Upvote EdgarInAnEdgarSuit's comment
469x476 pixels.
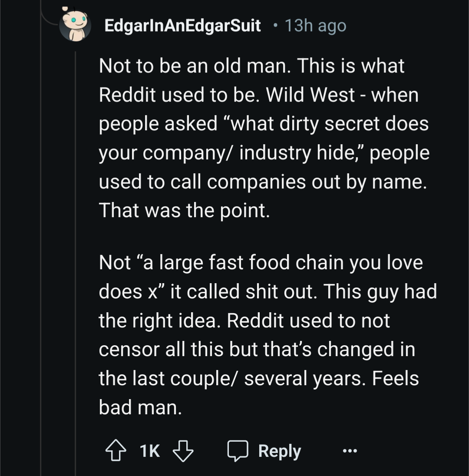[115, 451]
